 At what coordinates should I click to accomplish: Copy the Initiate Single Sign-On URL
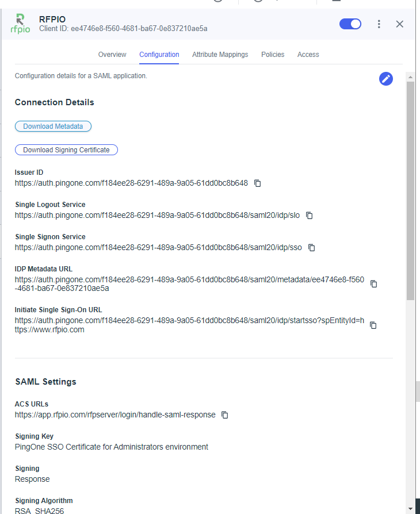click(x=373, y=325)
